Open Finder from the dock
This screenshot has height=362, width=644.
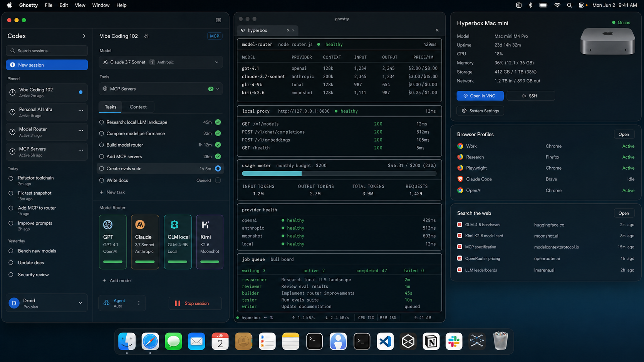coord(127,341)
